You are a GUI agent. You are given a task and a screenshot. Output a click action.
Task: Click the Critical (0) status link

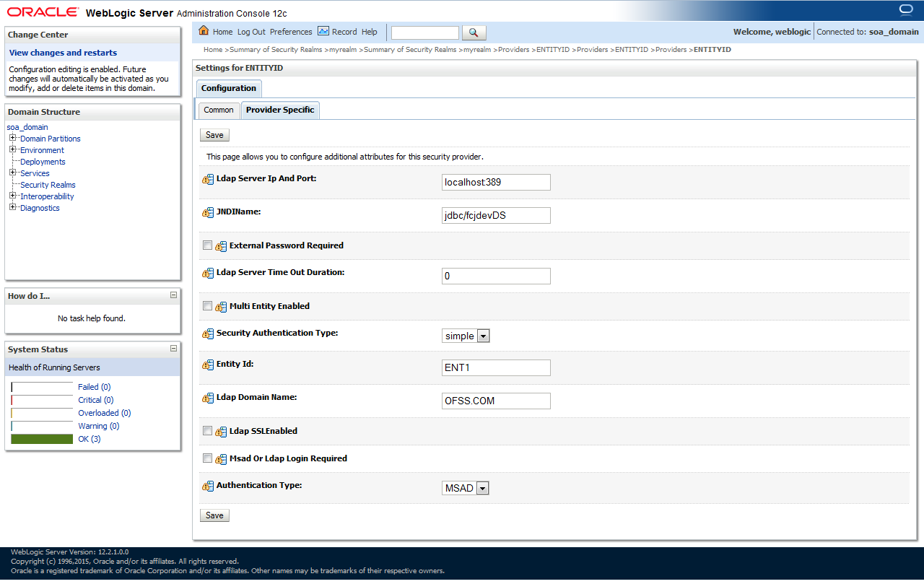click(95, 400)
